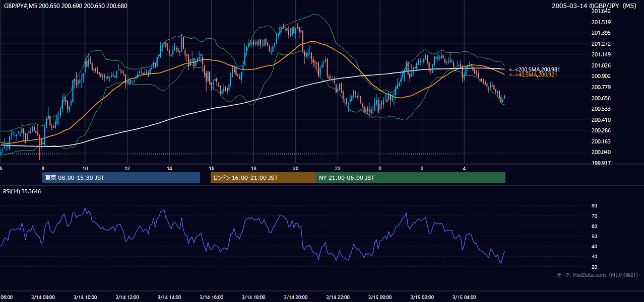
Task: Click the 3/14 22:00 date label
Action: tap(338, 297)
